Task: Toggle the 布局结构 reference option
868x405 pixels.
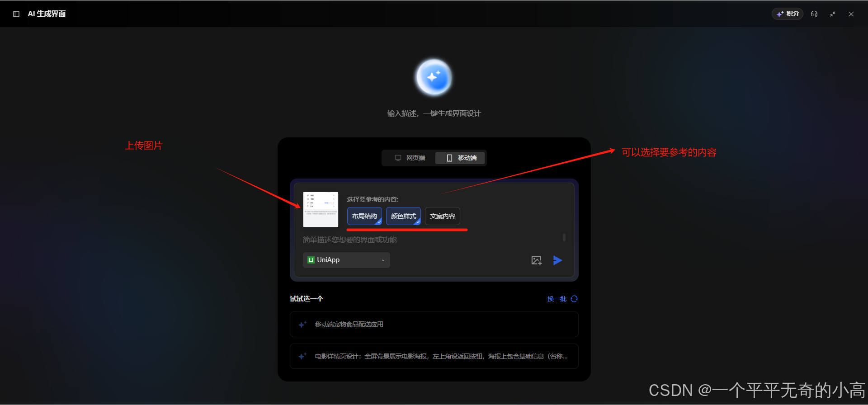Action: (x=364, y=216)
